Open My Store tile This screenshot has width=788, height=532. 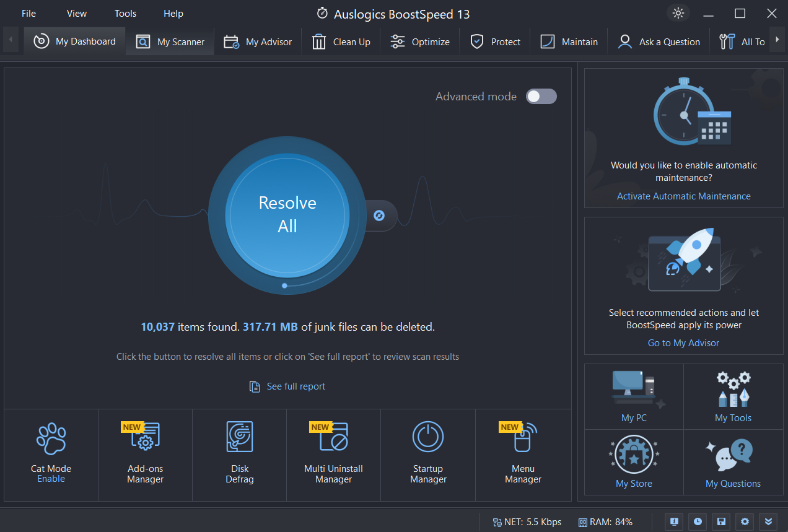634,462
